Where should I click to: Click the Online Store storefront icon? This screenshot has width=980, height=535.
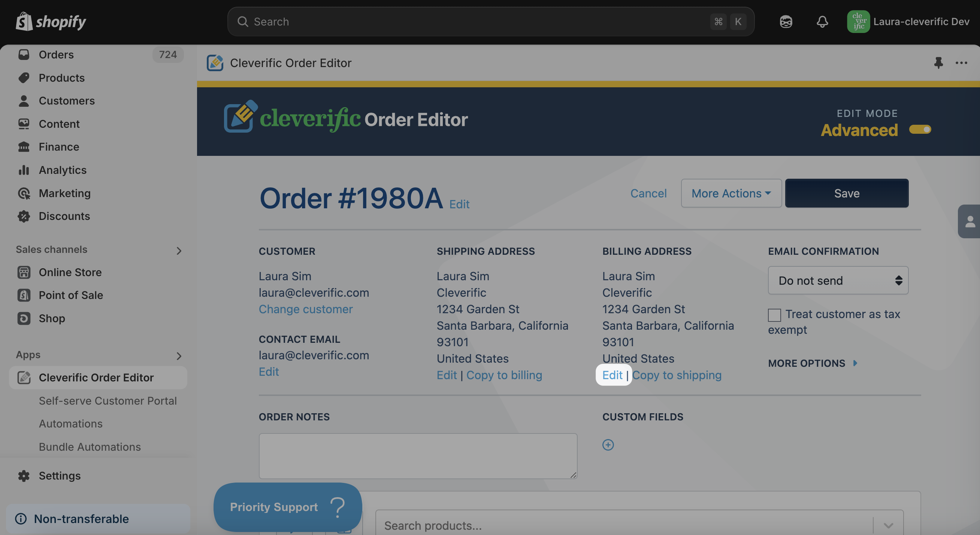coord(24,272)
